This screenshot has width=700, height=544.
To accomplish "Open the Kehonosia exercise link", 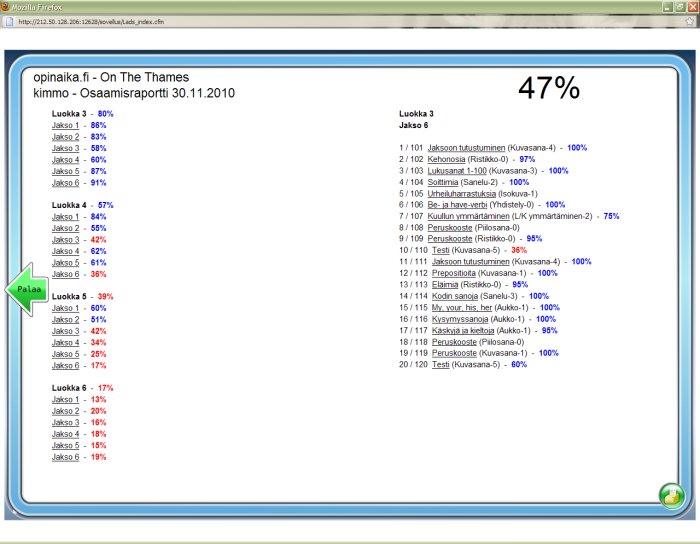I will click(446, 159).
